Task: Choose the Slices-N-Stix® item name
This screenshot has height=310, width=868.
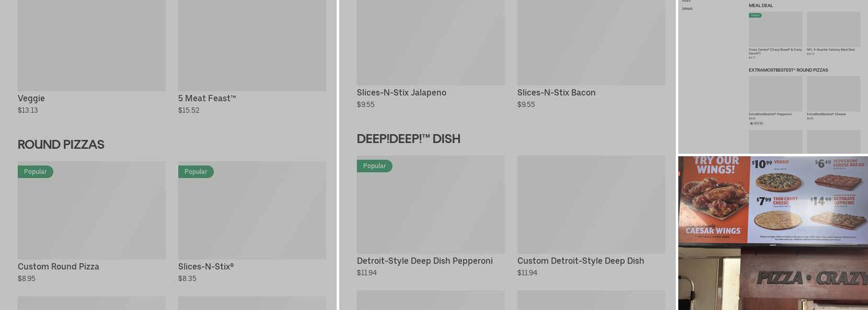Action: click(206, 267)
